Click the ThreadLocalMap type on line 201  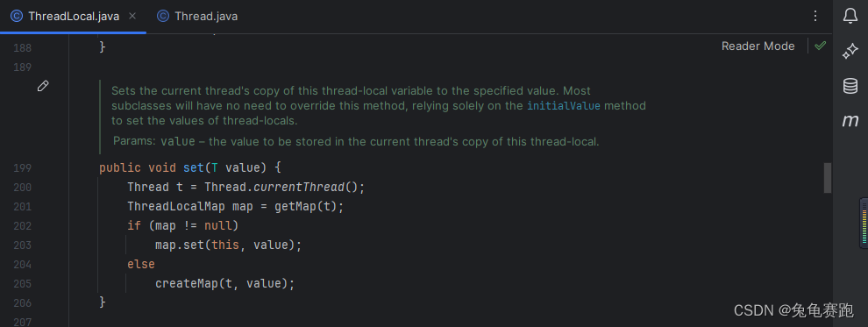tap(176, 206)
